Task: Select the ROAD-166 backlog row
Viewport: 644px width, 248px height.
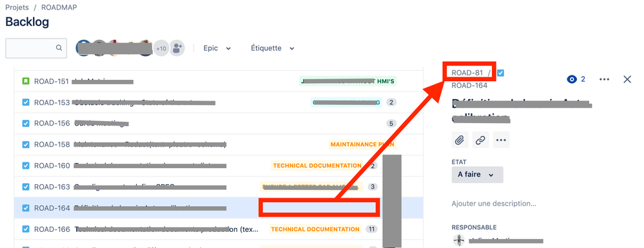Action: pyautogui.click(x=219, y=229)
